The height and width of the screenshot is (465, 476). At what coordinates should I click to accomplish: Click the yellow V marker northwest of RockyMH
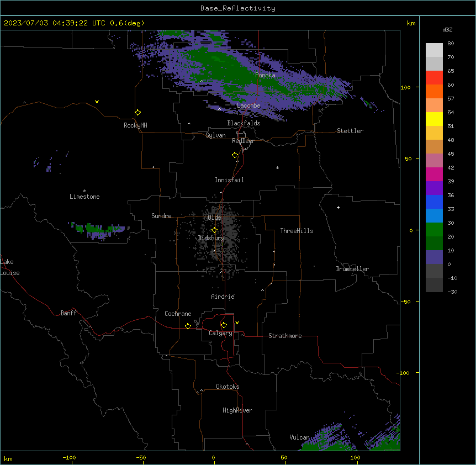pos(97,102)
